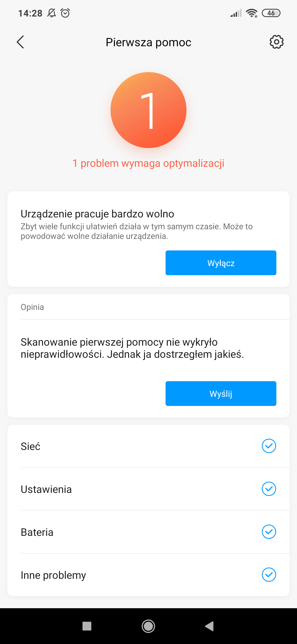Tap the battery indicator in status bar
297x644 pixels.
[271, 13]
